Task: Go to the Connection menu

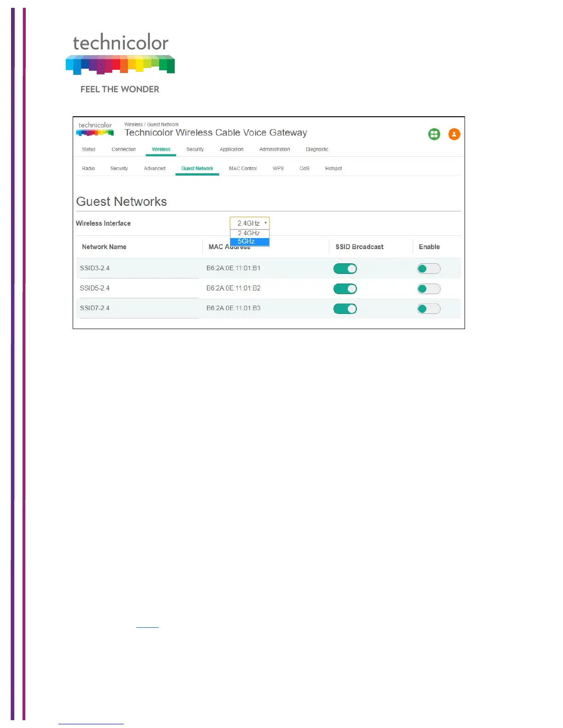Action: coord(124,149)
